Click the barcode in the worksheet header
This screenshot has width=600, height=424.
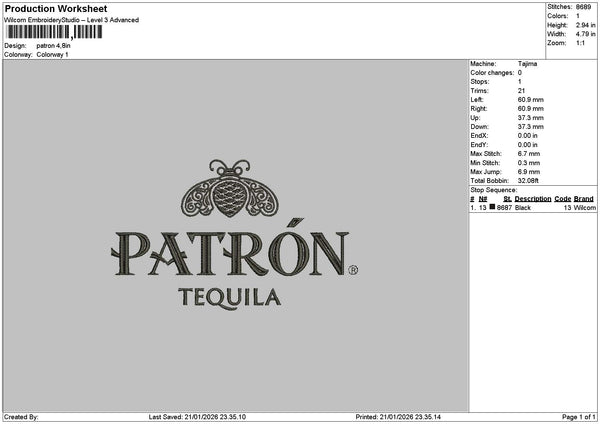pos(54,32)
